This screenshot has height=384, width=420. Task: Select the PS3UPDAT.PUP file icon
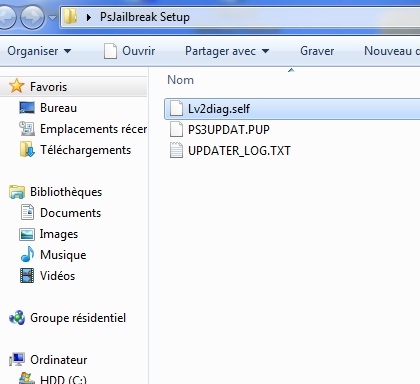tap(176, 129)
